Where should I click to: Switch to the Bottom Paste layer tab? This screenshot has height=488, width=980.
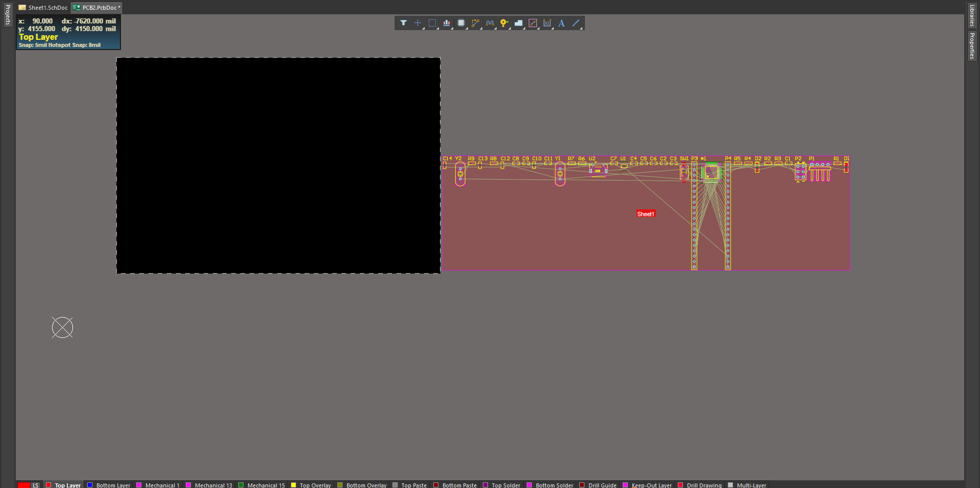(455, 485)
